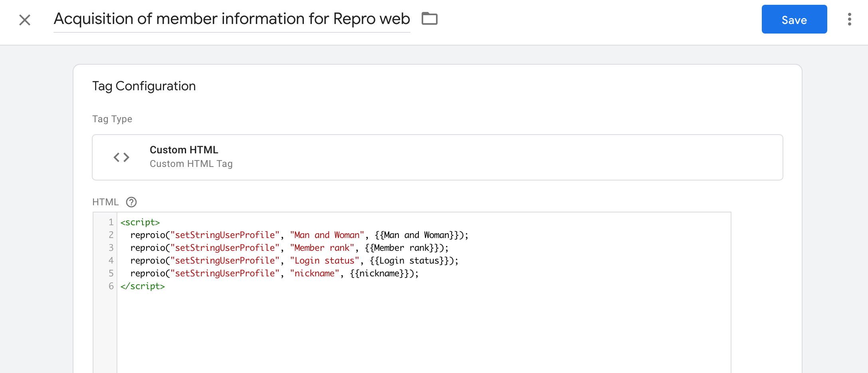Click the closing </script> line

143,286
